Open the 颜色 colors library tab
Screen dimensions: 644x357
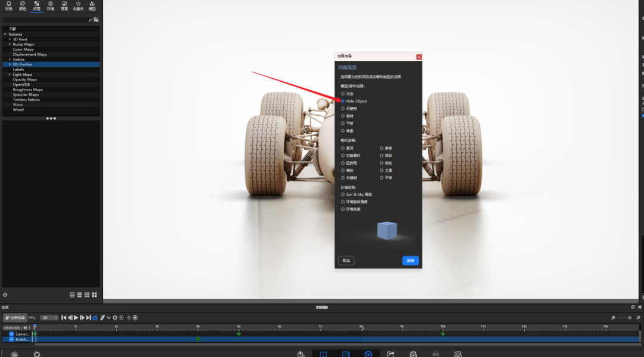(23, 6)
